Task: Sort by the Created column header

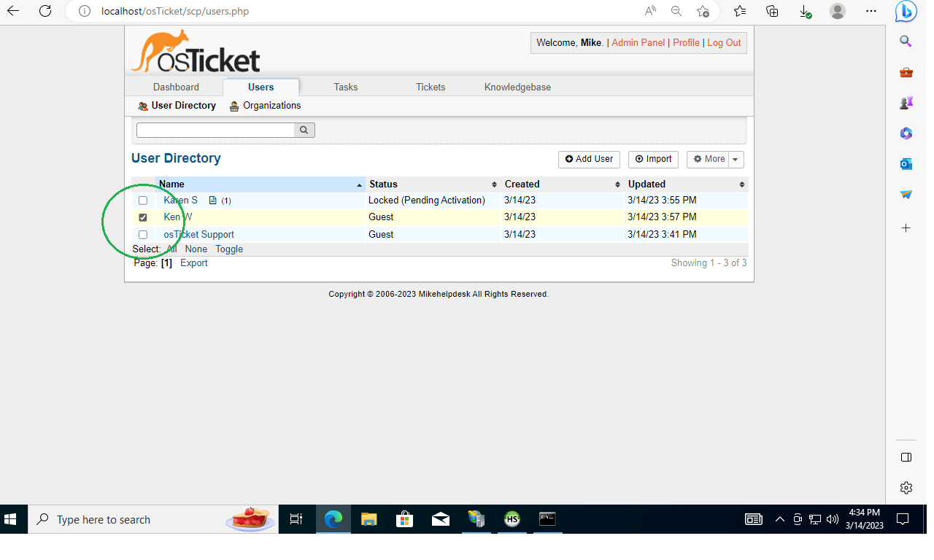Action: pyautogui.click(x=562, y=184)
